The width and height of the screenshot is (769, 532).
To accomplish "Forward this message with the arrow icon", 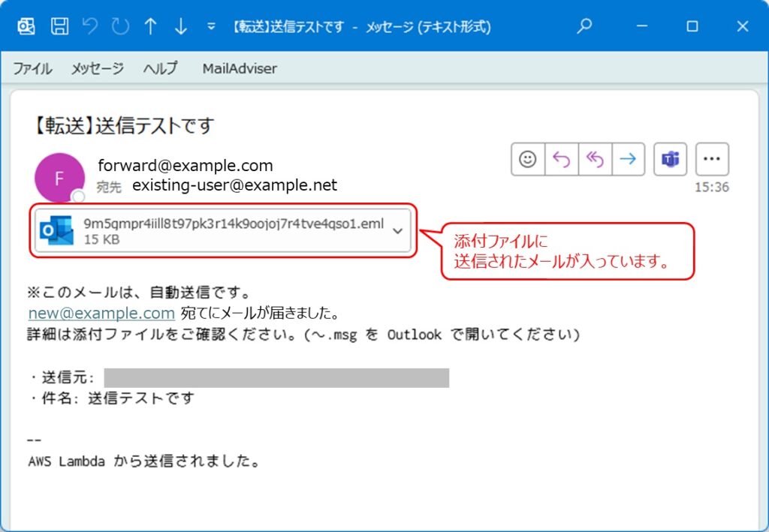I will point(628,159).
